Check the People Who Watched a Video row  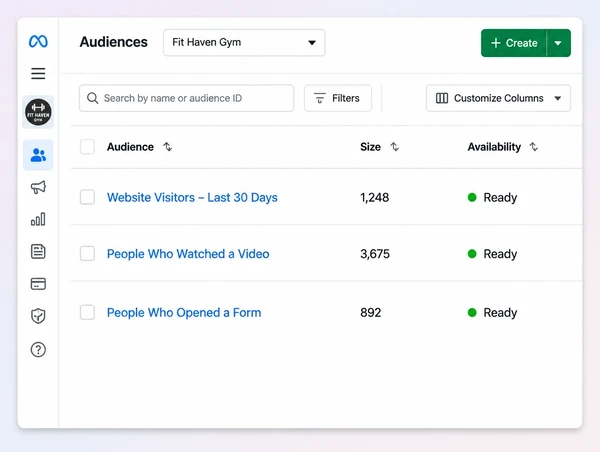click(x=88, y=253)
